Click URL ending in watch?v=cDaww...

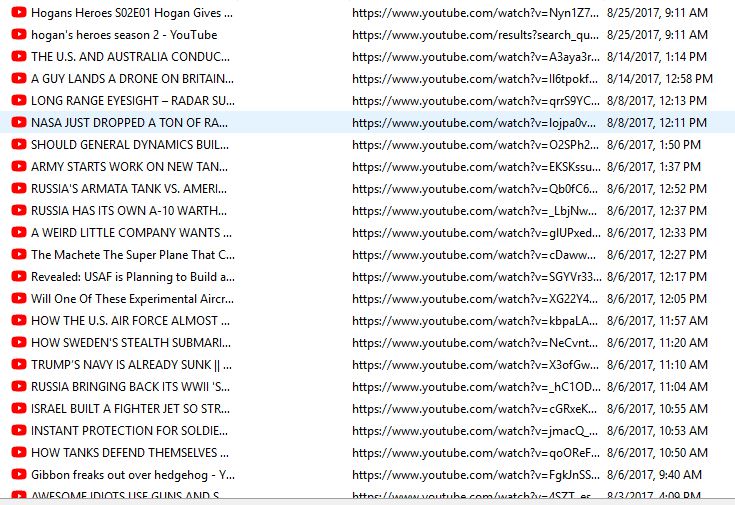(474, 255)
